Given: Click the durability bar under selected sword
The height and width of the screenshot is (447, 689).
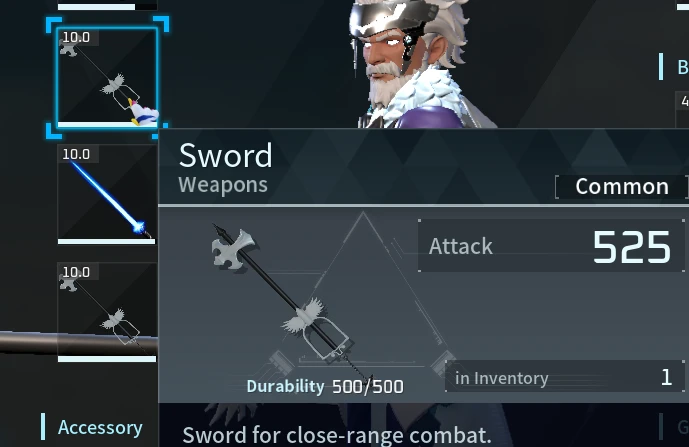Looking at the screenshot, I should click(x=107, y=125).
